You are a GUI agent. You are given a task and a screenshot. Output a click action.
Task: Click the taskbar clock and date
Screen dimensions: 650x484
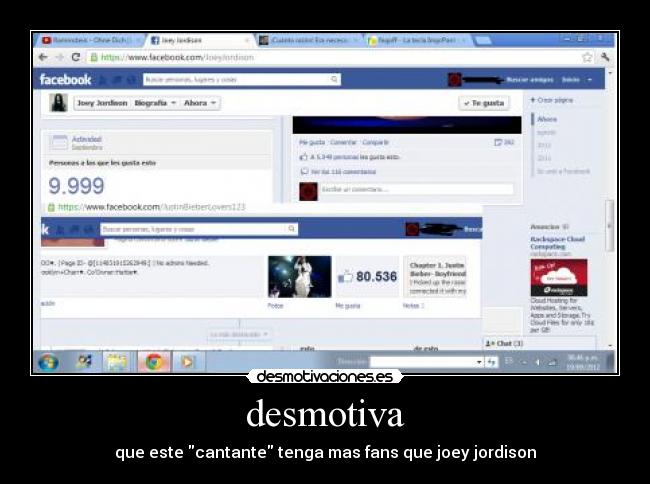(583, 362)
